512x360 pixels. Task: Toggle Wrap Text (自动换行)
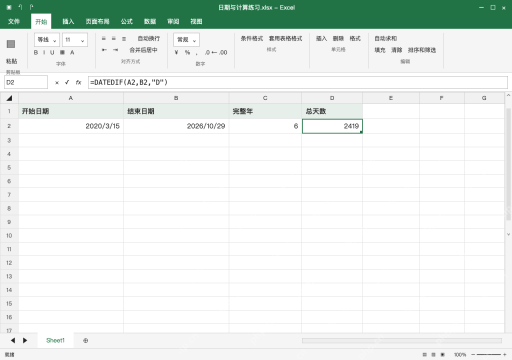[149, 39]
